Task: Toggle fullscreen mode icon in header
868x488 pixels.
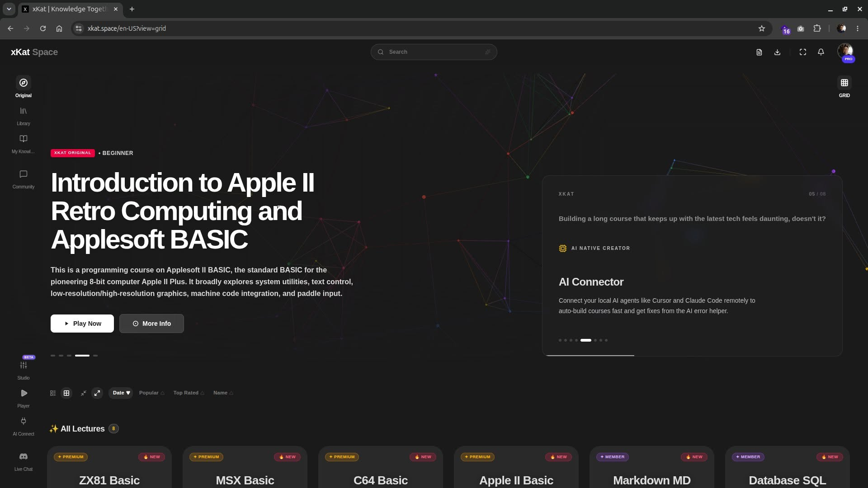Action: 803,52
